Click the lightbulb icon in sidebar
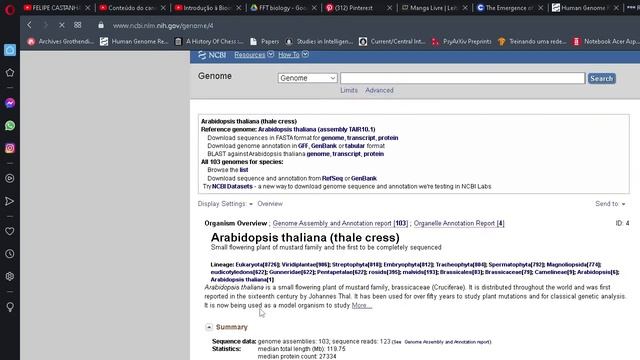Screen dimensions: 640x360 [10, 307]
